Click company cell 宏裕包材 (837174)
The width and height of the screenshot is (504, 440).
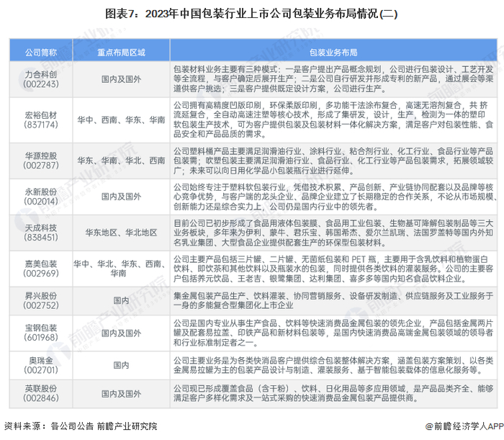[41, 120]
